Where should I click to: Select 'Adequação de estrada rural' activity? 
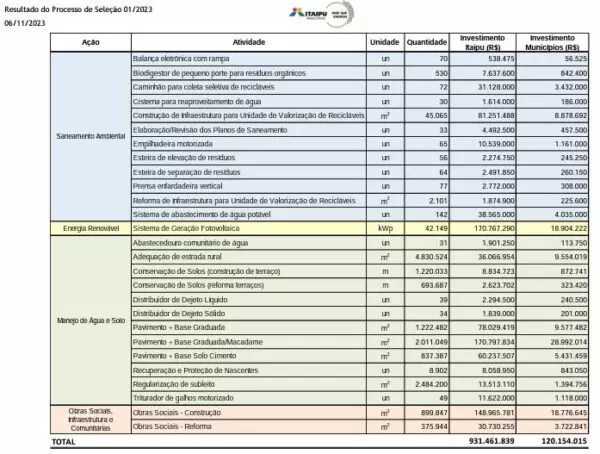[181, 256]
